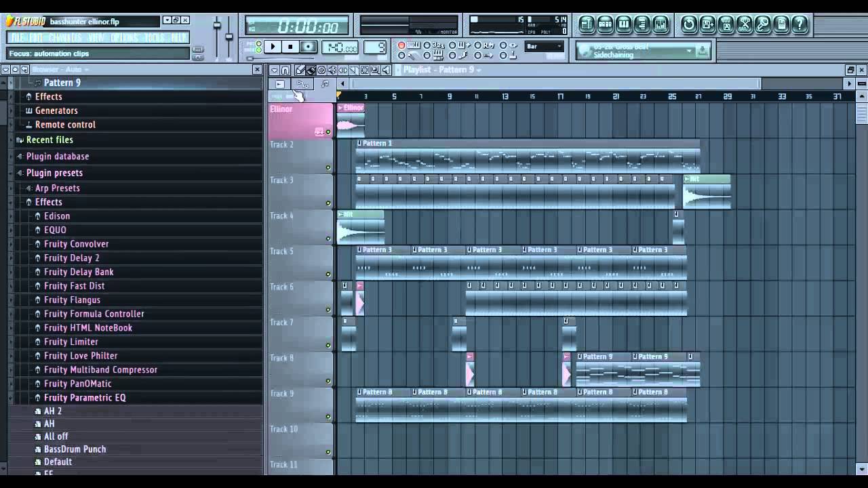
Task: Open the Bar snap dropdown
Action: [544, 47]
